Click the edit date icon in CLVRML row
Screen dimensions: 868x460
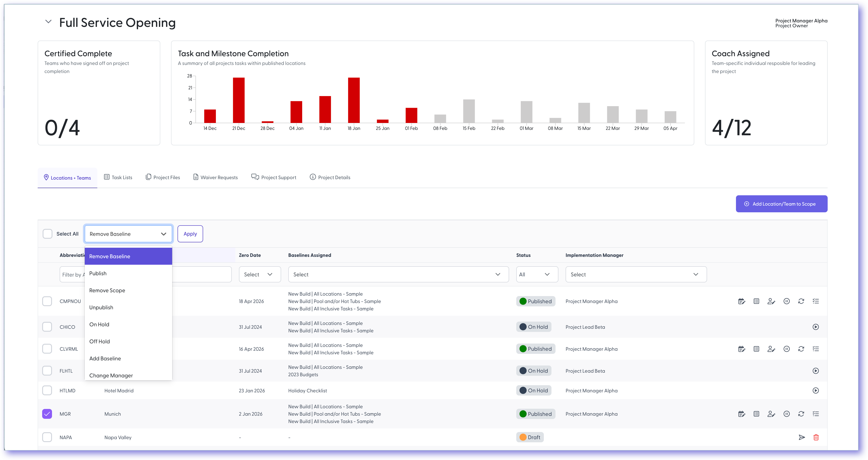741,349
